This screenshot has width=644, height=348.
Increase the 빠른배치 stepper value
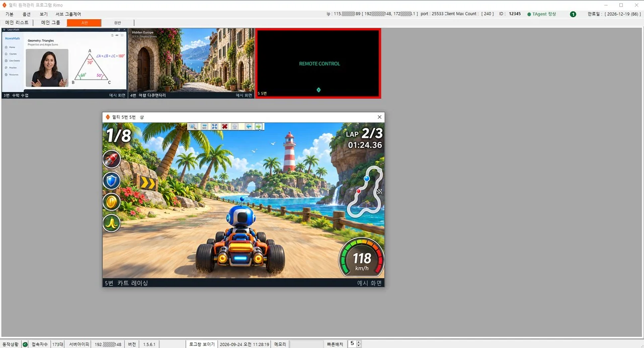[x=358, y=342]
